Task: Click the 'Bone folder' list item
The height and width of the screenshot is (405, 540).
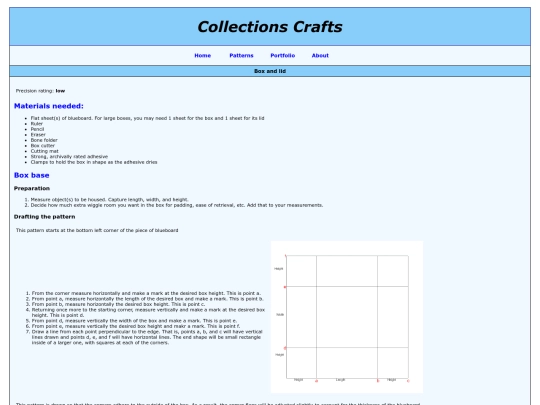Action: (44, 140)
